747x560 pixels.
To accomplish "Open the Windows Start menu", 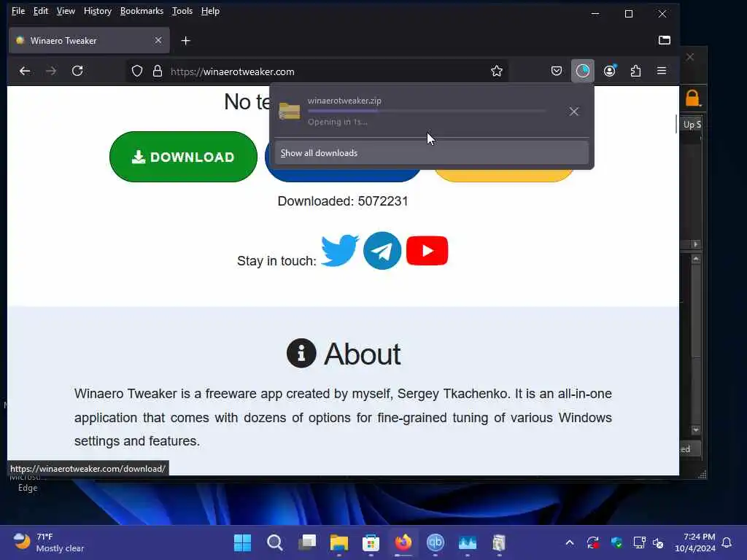I will click(242, 542).
